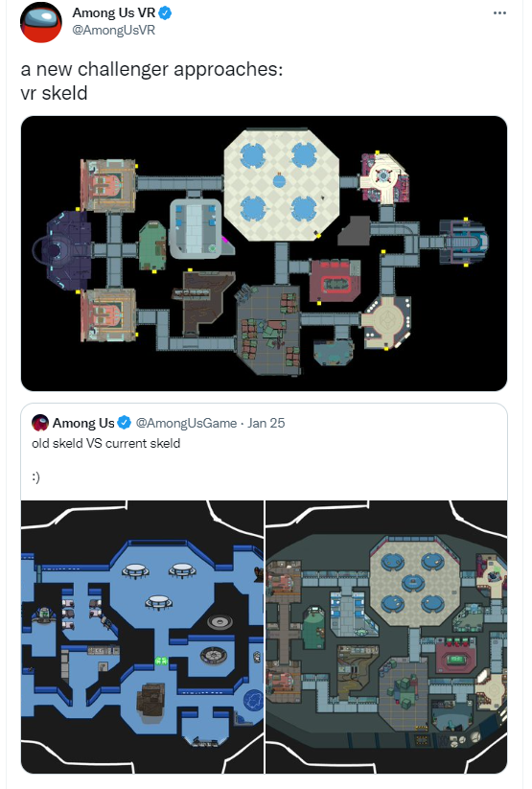Click the green medbay room in vr map
The width and height of the screenshot is (532, 789).
point(152,246)
